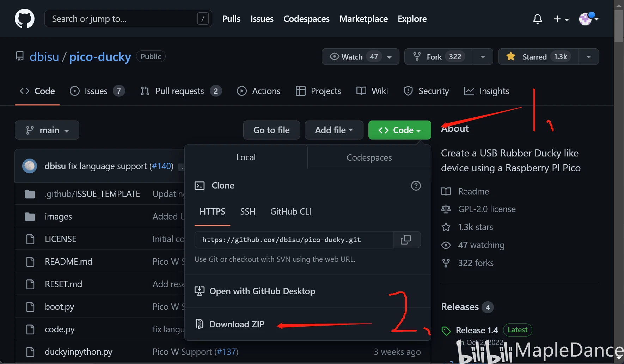Open the 47 watching link
Viewport: 624px width, 364px height.
point(473,245)
